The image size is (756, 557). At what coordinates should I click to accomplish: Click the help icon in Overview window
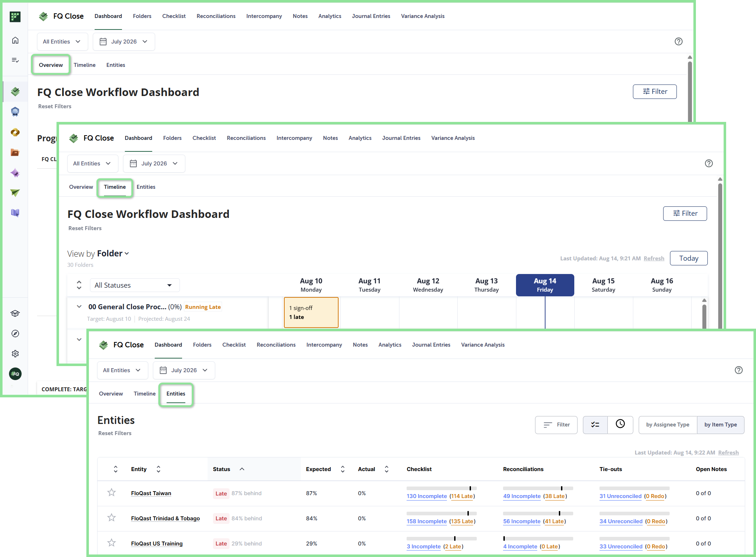tap(679, 41)
